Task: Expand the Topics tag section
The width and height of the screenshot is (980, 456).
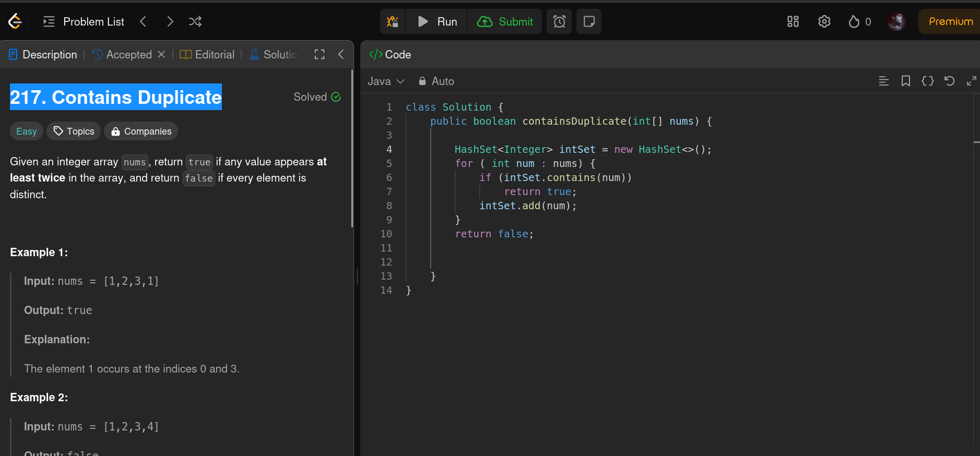Action: pyautogui.click(x=74, y=131)
